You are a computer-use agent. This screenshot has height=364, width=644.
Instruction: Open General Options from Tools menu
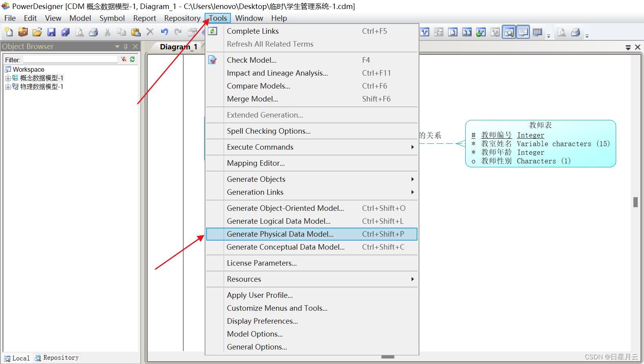[312, 347]
